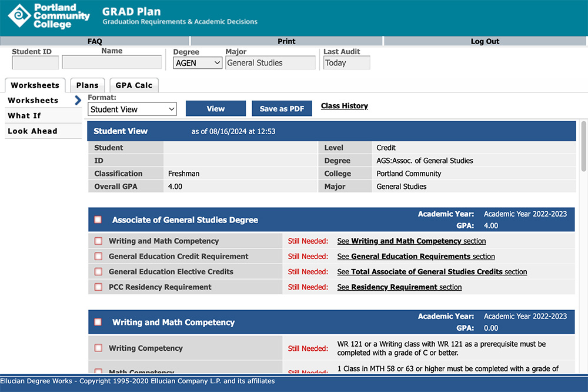Check the Writing Competency checkbox
The width and height of the screenshot is (588, 392).
pyautogui.click(x=98, y=348)
